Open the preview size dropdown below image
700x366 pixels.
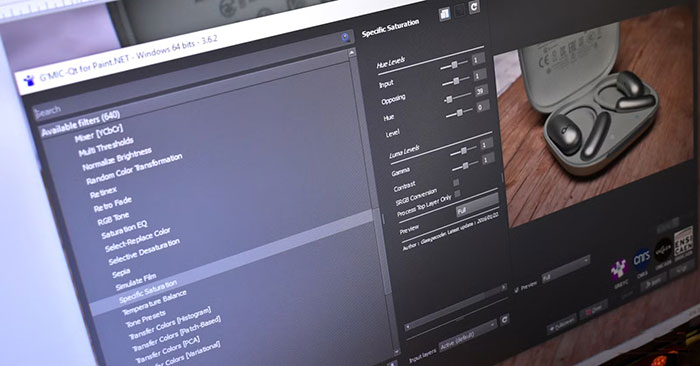pos(566,269)
